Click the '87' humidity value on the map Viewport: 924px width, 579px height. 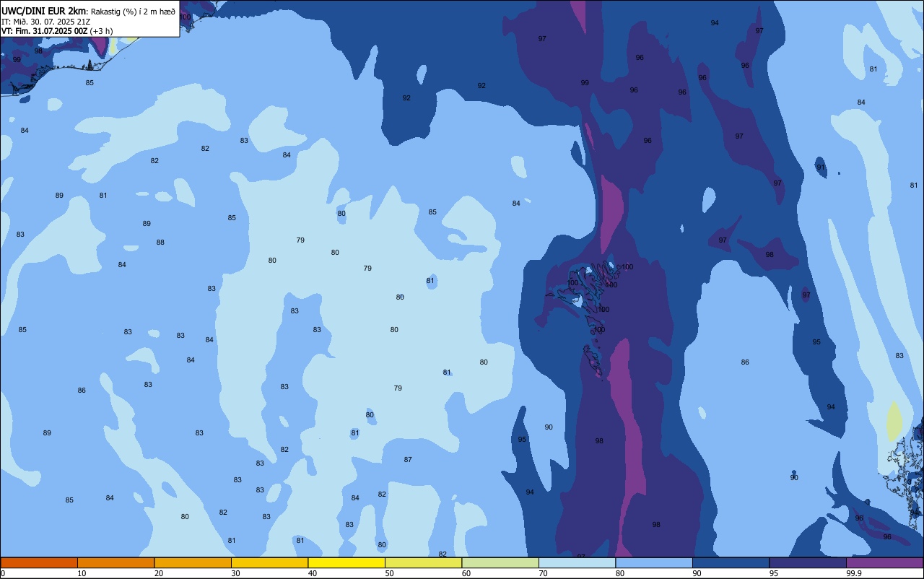pyautogui.click(x=408, y=460)
